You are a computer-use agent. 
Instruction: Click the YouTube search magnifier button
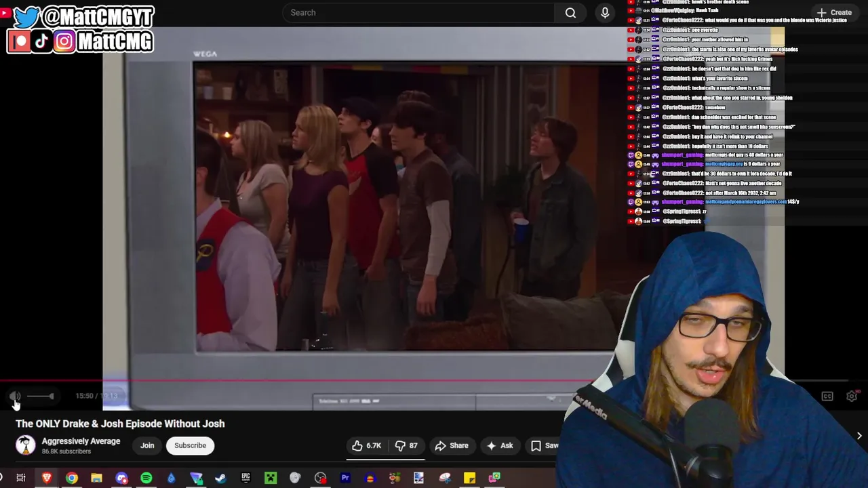[x=570, y=13]
